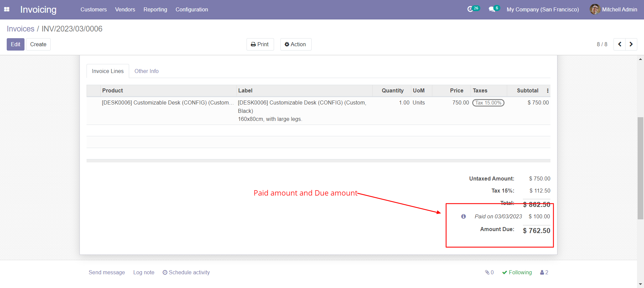Click payment info icon beside Paid on
This screenshot has height=288, width=644.
[464, 216]
